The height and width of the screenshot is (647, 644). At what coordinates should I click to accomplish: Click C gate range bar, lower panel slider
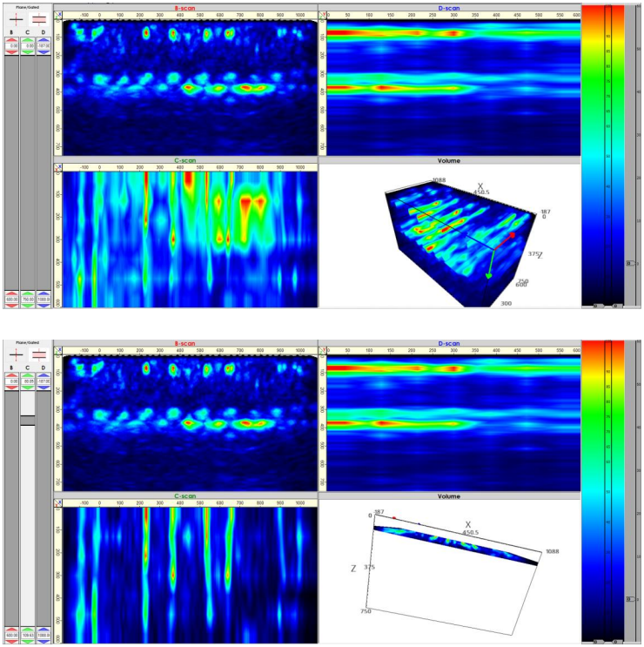pyautogui.click(x=28, y=421)
